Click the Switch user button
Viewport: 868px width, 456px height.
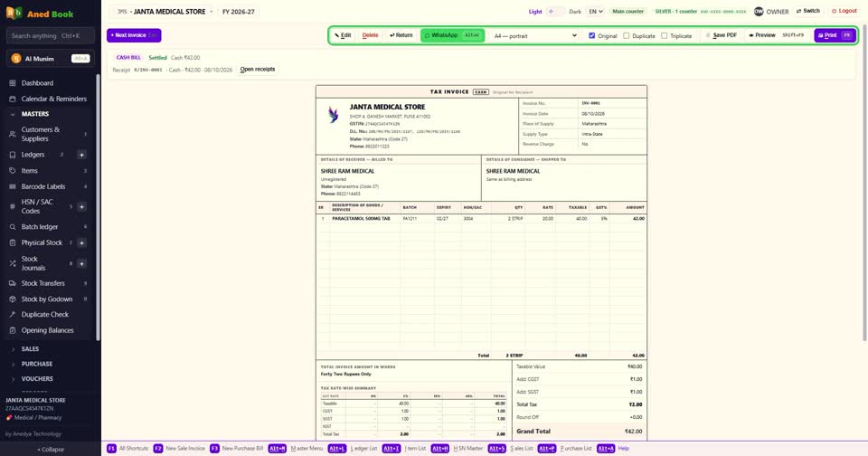(x=807, y=11)
